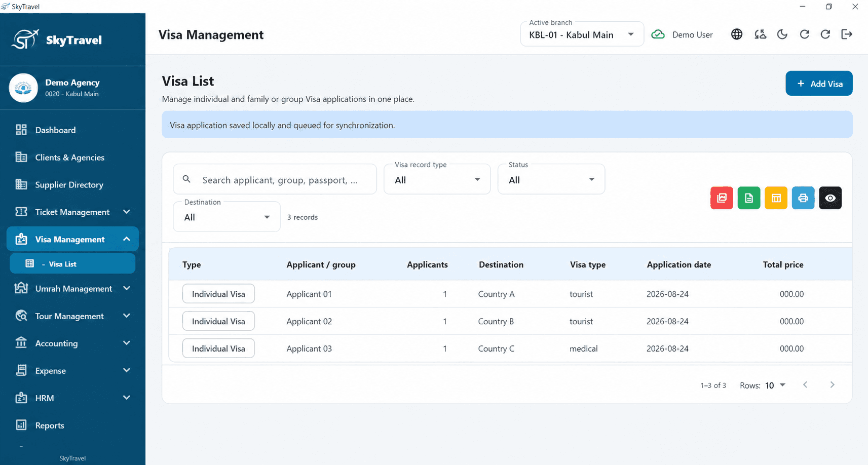Click the Tour Management globe-search icon
This screenshot has height=465, width=868.
pyautogui.click(x=21, y=316)
